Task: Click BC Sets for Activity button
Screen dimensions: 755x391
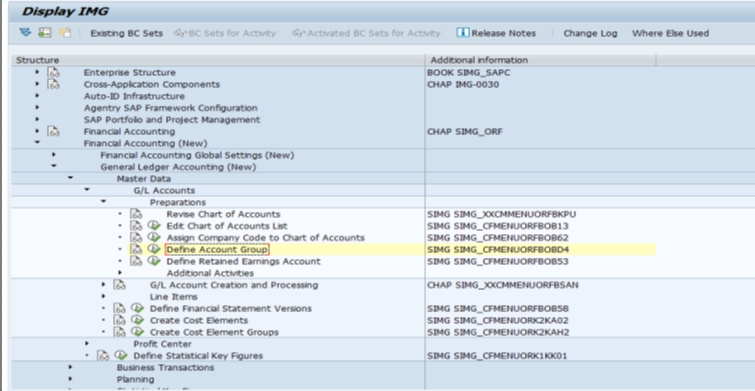Action: coord(225,33)
